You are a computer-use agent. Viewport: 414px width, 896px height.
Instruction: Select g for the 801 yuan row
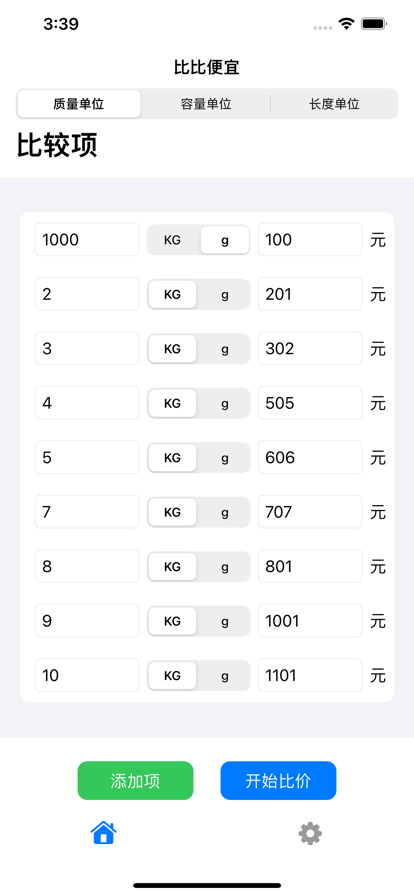click(x=225, y=566)
